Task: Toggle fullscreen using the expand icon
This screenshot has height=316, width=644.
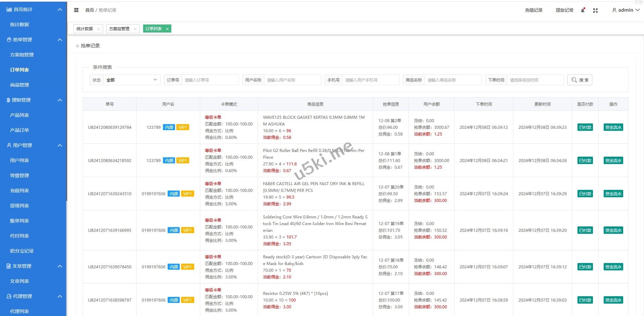Action: 595,10
